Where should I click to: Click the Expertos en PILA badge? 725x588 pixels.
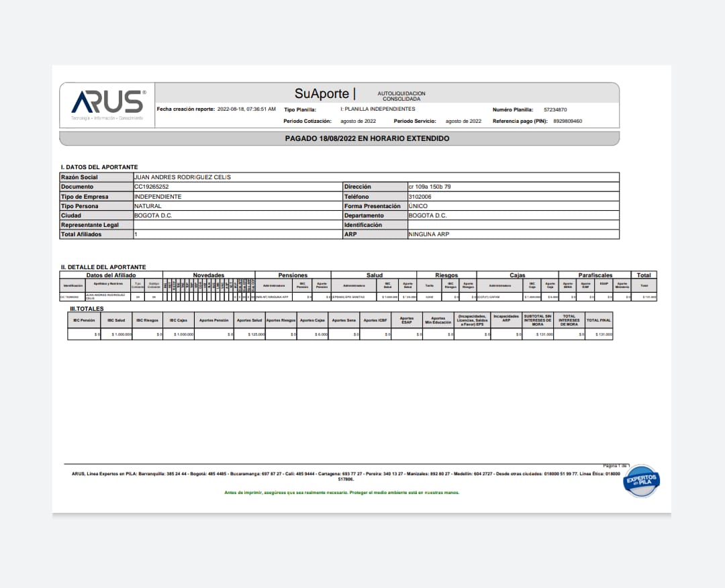pyautogui.click(x=642, y=481)
